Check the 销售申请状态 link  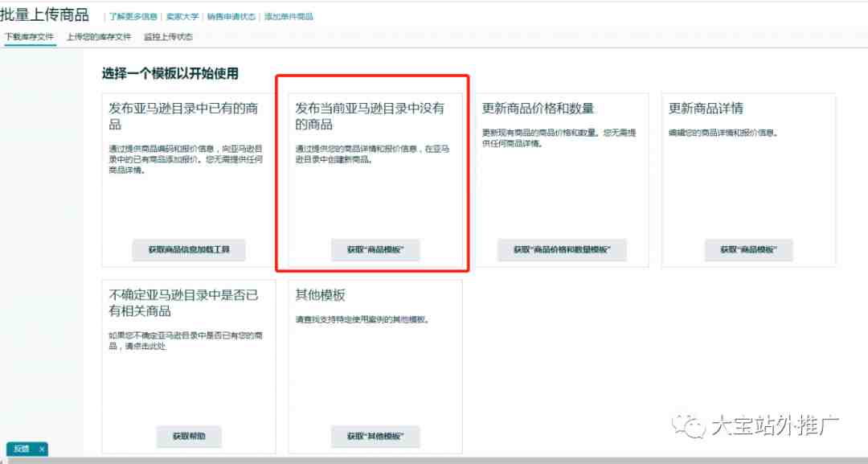coord(231,17)
